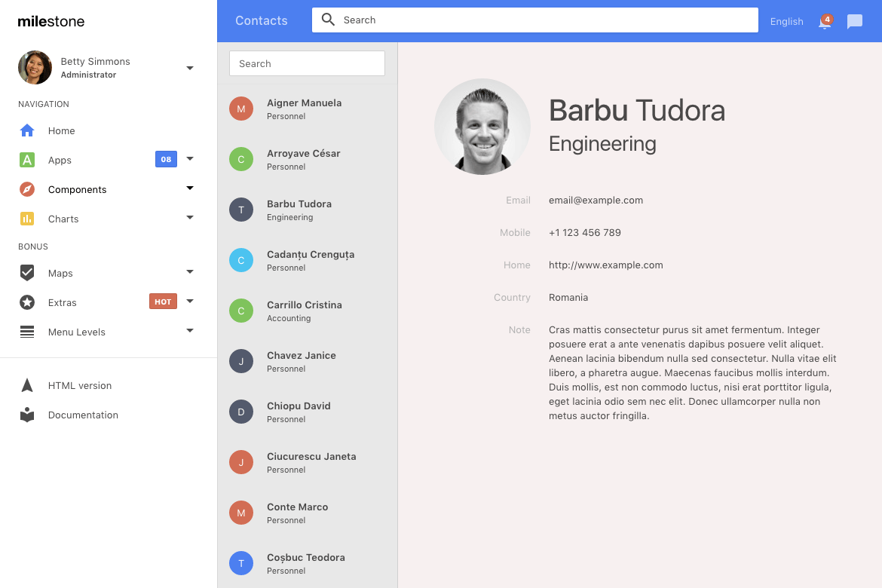This screenshot has width=882, height=588.
Task: Click the green Apps letter-A icon
Action: pyautogui.click(x=27, y=160)
